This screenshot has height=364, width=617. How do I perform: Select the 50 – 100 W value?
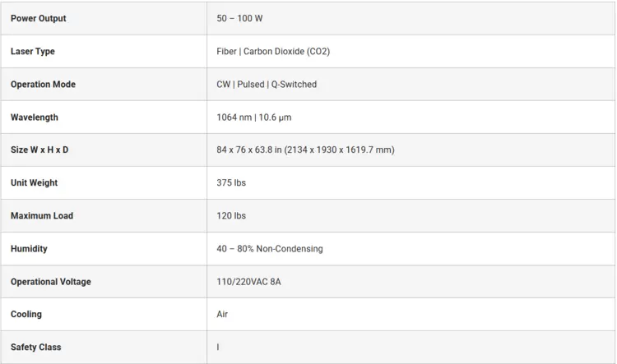click(239, 18)
